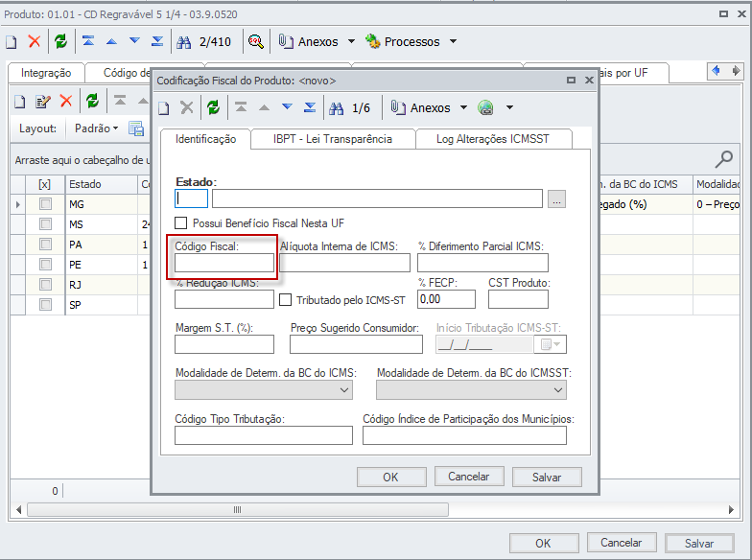
Task: Click Alíquota Interna de ICMS field
Action: click(x=345, y=263)
